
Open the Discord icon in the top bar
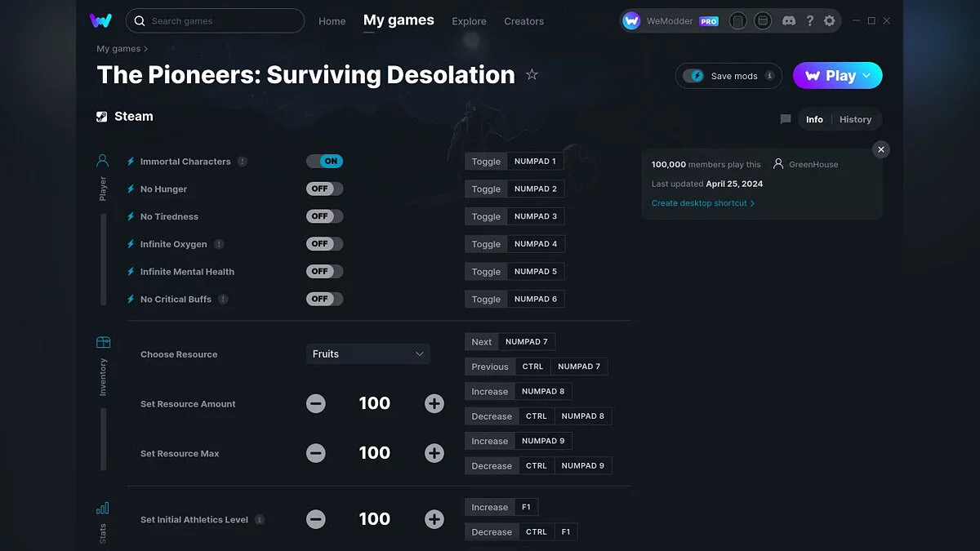pos(789,20)
